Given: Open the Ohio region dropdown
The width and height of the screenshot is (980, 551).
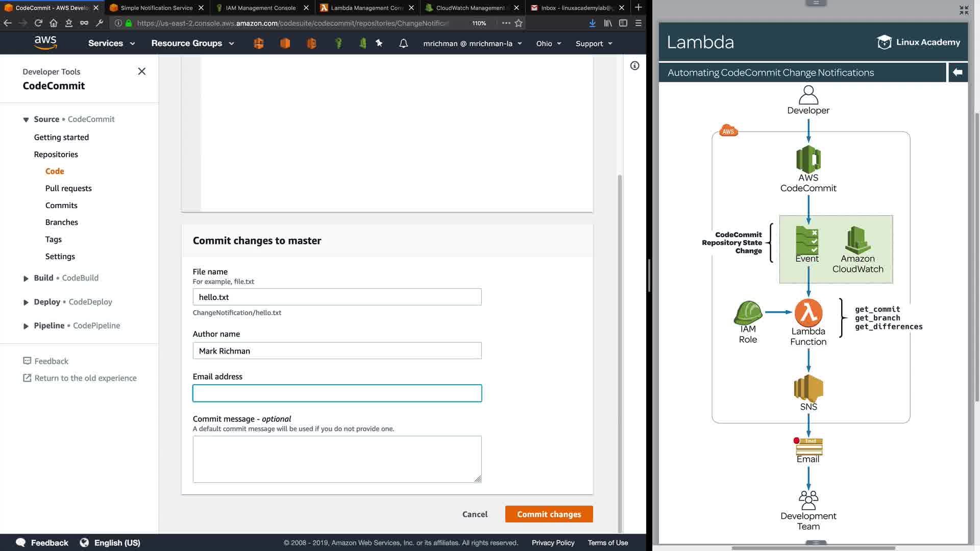Looking at the screenshot, I should pyautogui.click(x=548, y=44).
